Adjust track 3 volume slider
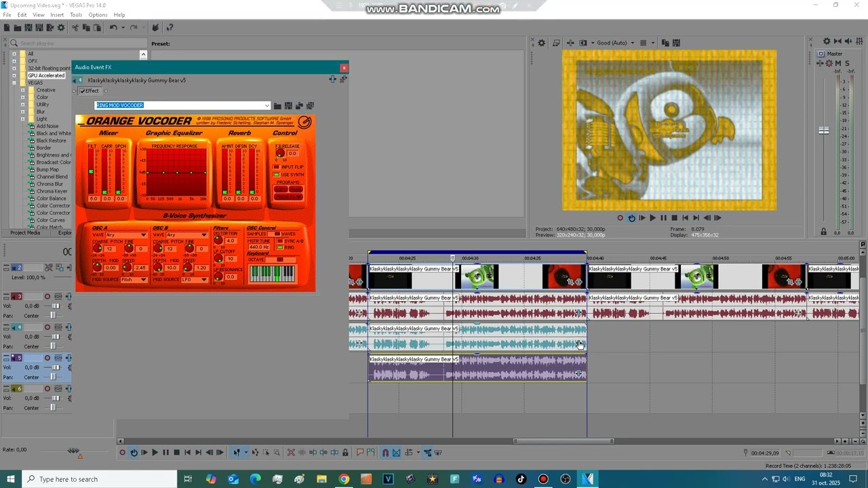This screenshot has width=868, height=488. point(56,306)
